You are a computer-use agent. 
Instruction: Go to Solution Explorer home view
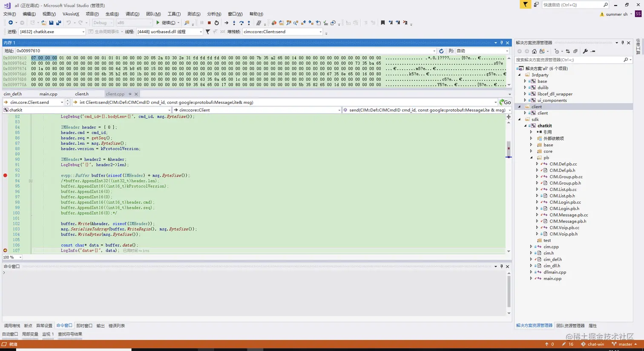(x=535, y=51)
